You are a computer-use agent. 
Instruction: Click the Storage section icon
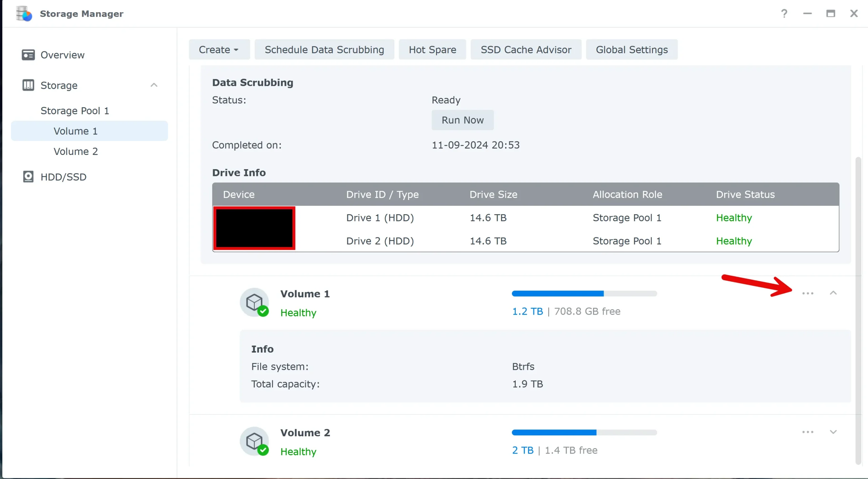coord(28,85)
